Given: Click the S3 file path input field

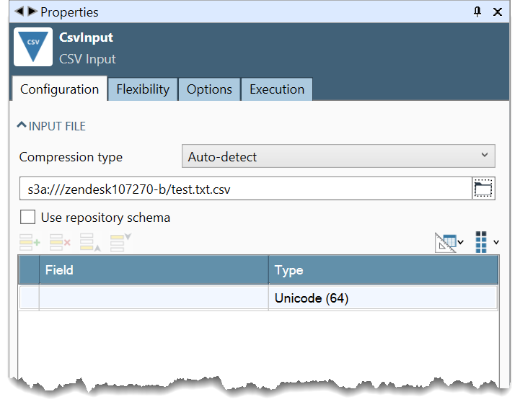Looking at the screenshot, I should coord(245,189).
